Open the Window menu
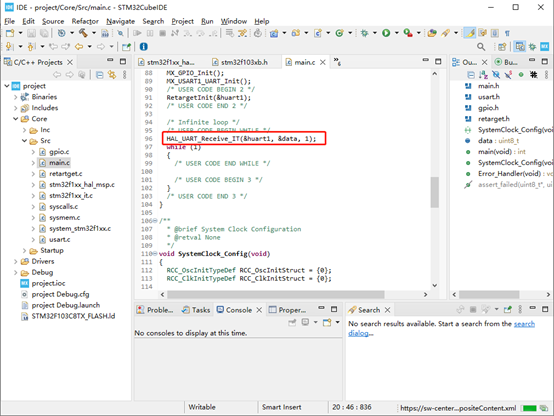 click(x=234, y=21)
